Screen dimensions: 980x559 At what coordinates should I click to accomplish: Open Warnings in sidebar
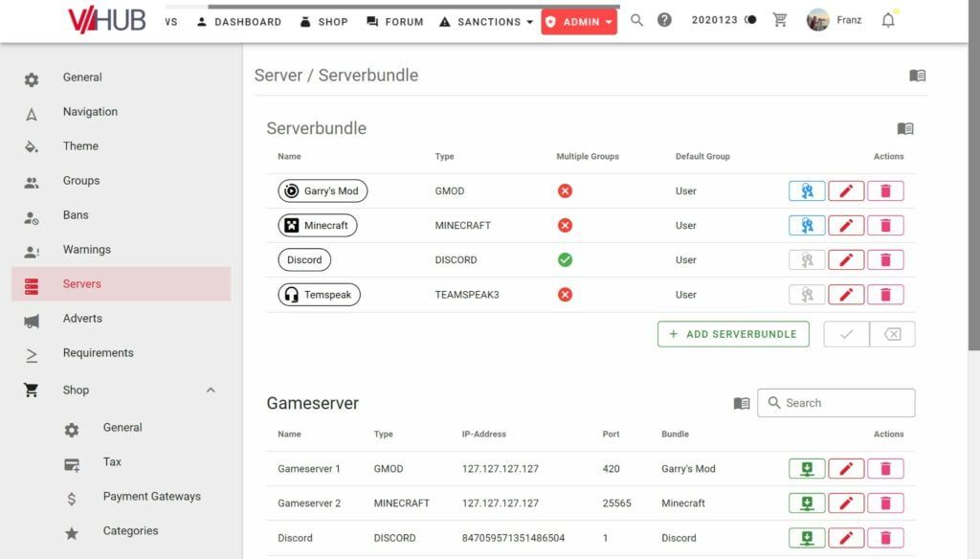point(122,250)
